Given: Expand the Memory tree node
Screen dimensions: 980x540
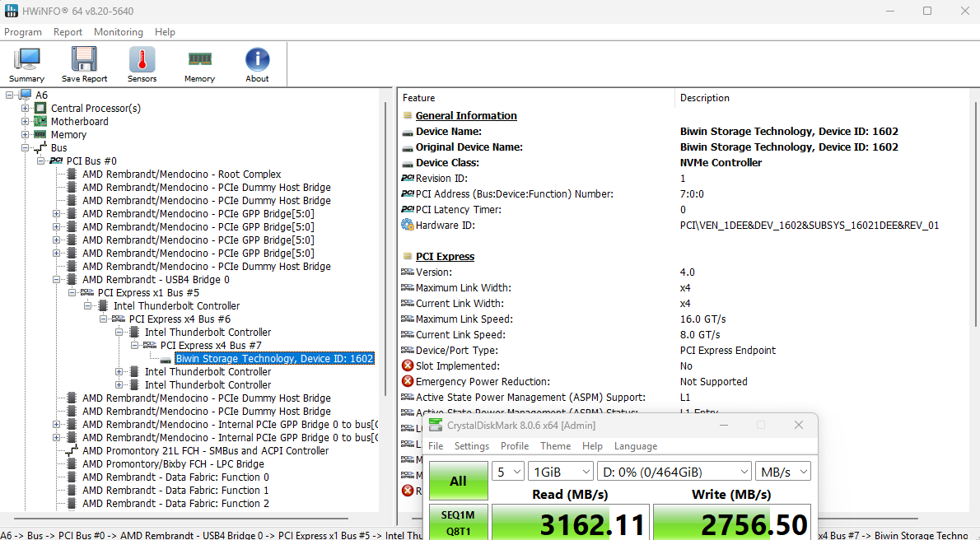Looking at the screenshot, I should coord(25,134).
